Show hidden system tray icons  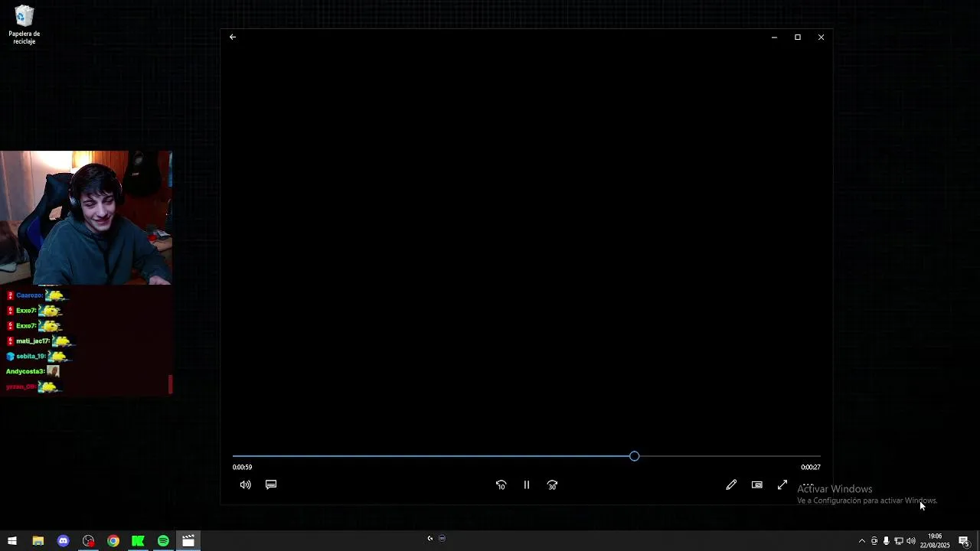tap(861, 541)
